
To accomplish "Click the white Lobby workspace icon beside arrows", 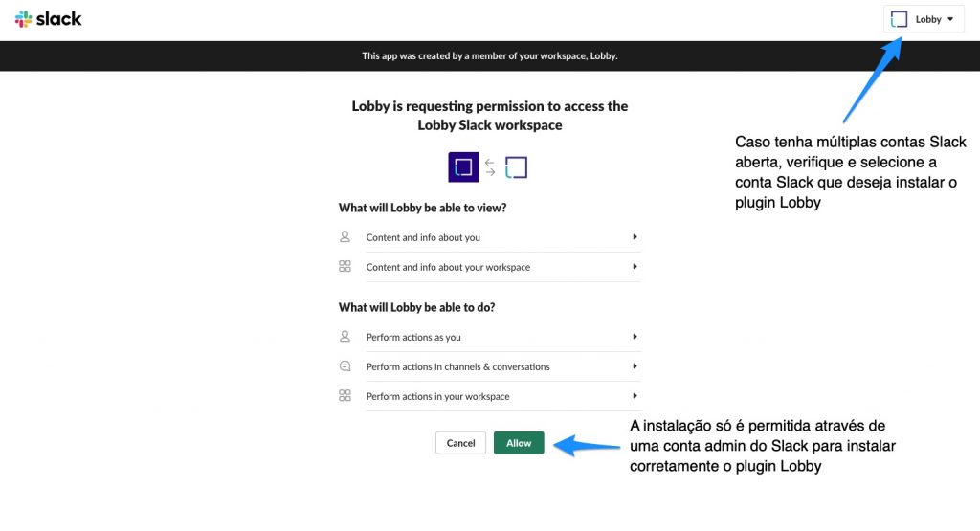I will click(x=516, y=167).
